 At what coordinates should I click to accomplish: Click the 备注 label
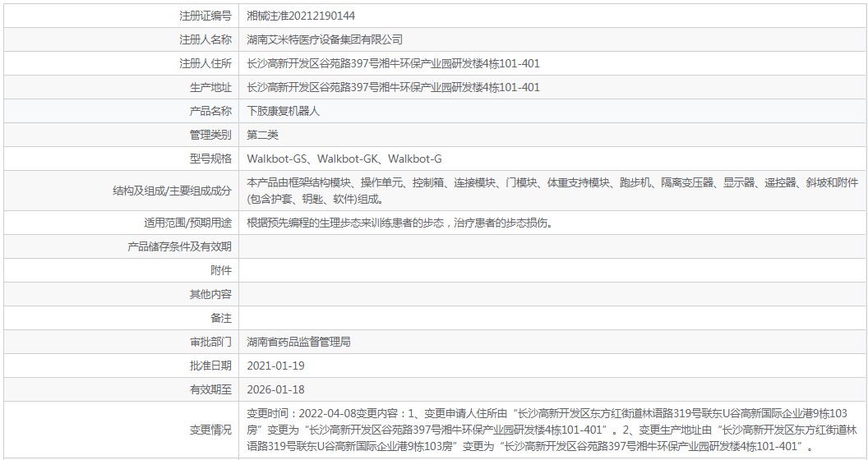point(221,318)
